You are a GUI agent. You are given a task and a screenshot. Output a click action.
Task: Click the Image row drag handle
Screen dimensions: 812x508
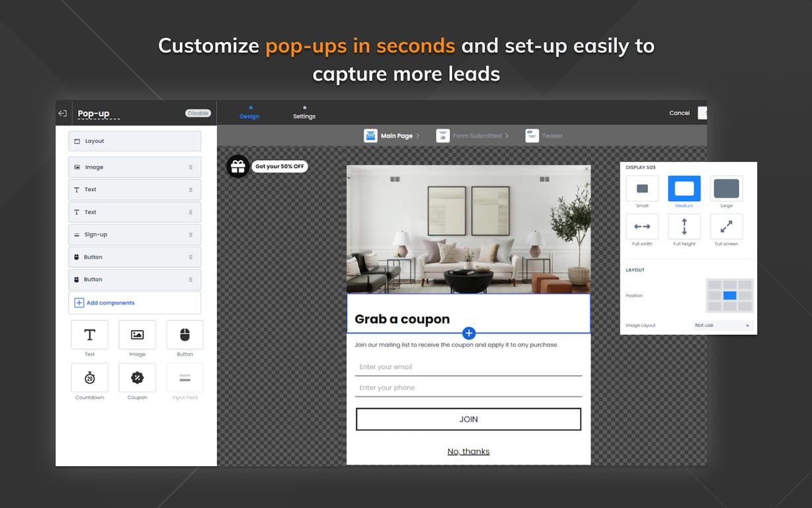(190, 167)
